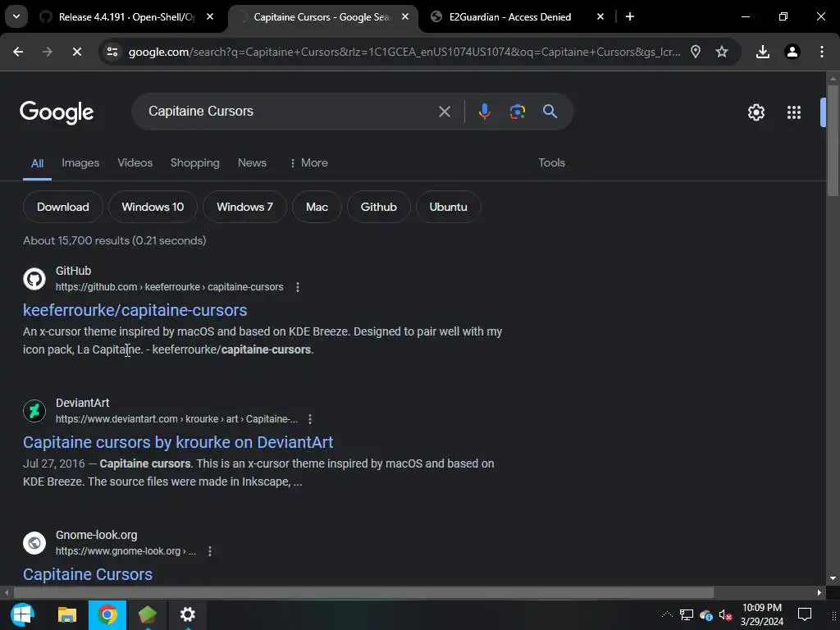This screenshot has height=630, width=840.
Task: Click the GitHub favicon of first result
Action: (34, 279)
